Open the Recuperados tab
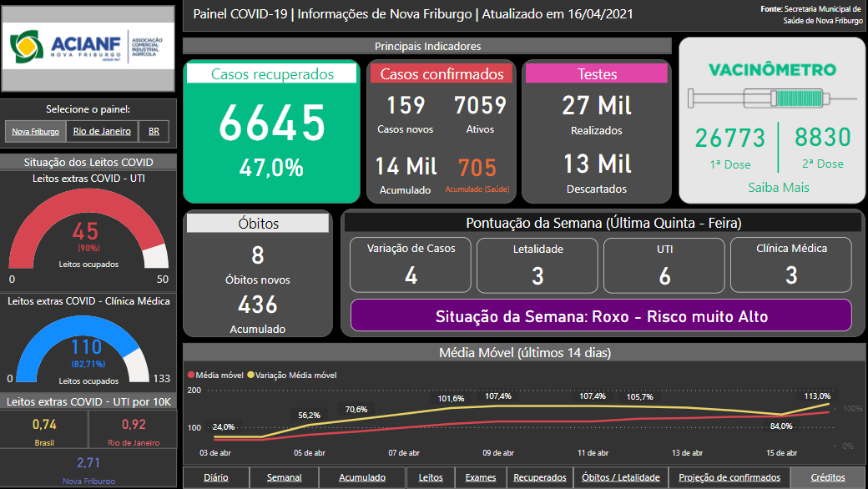The image size is (868, 489). coord(539,478)
